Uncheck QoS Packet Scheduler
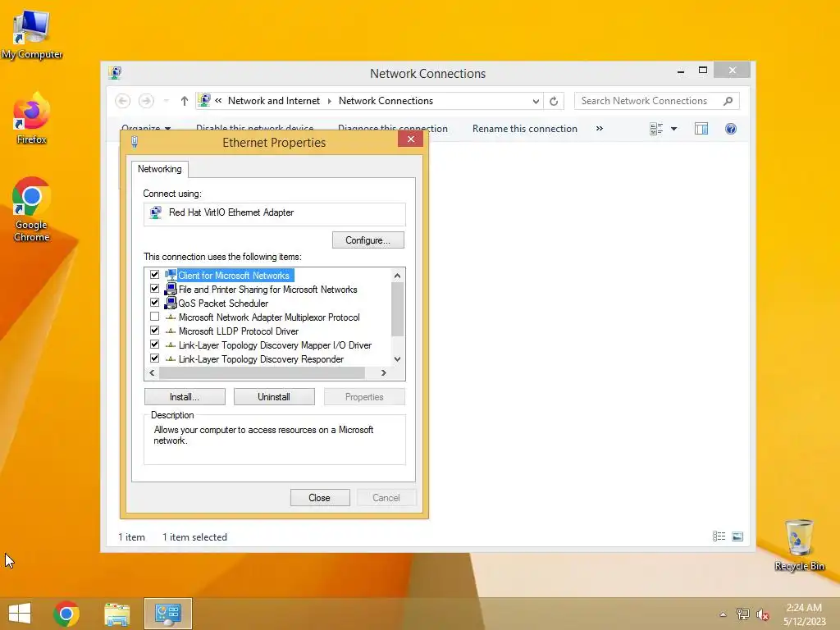 click(x=155, y=302)
